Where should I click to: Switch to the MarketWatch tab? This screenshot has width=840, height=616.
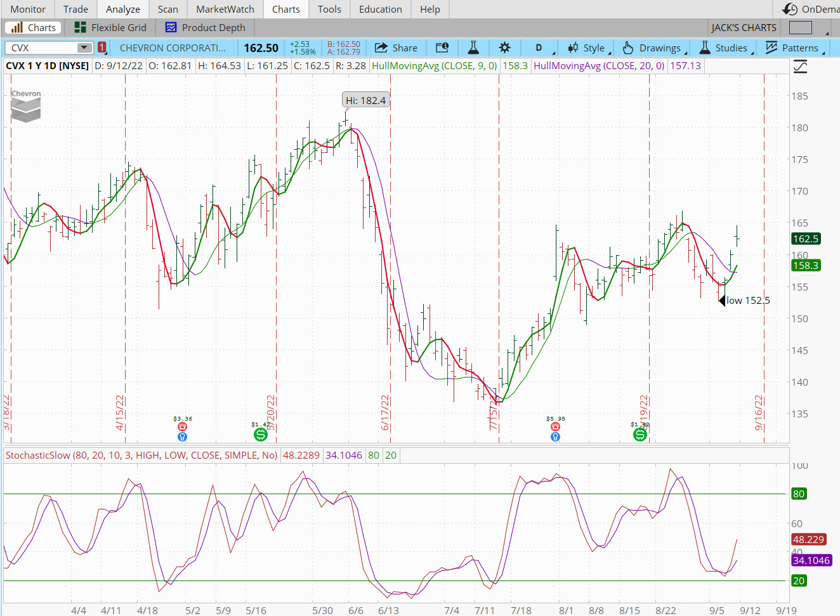tap(225, 9)
